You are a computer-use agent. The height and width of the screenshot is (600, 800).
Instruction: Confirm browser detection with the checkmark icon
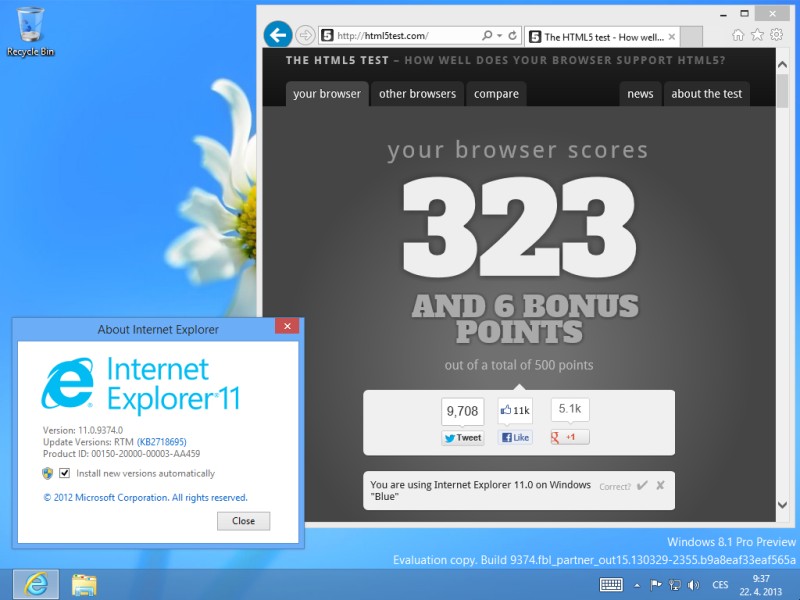coord(642,485)
